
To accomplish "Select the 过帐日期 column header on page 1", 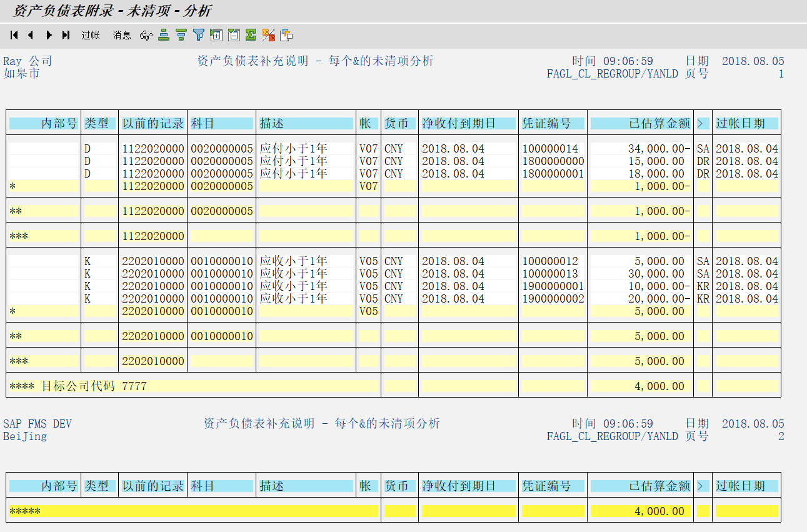I will [x=747, y=123].
